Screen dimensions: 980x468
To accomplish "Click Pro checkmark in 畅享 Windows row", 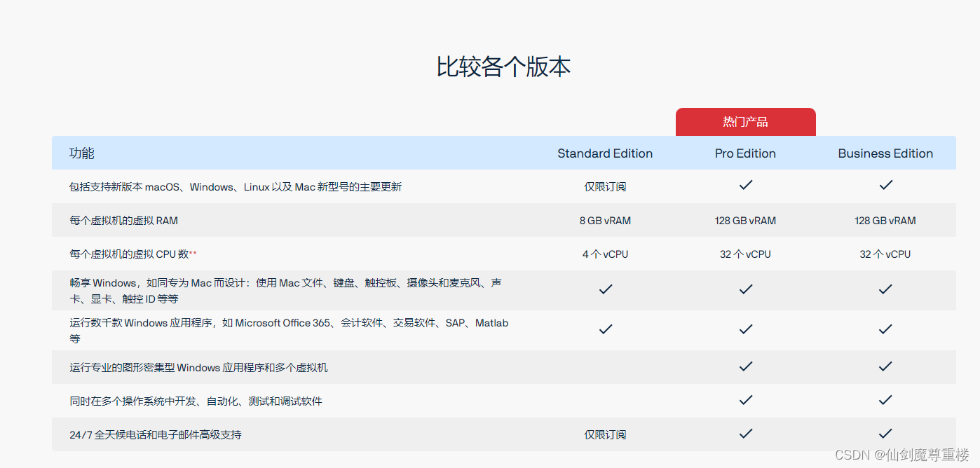I will click(746, 289).
